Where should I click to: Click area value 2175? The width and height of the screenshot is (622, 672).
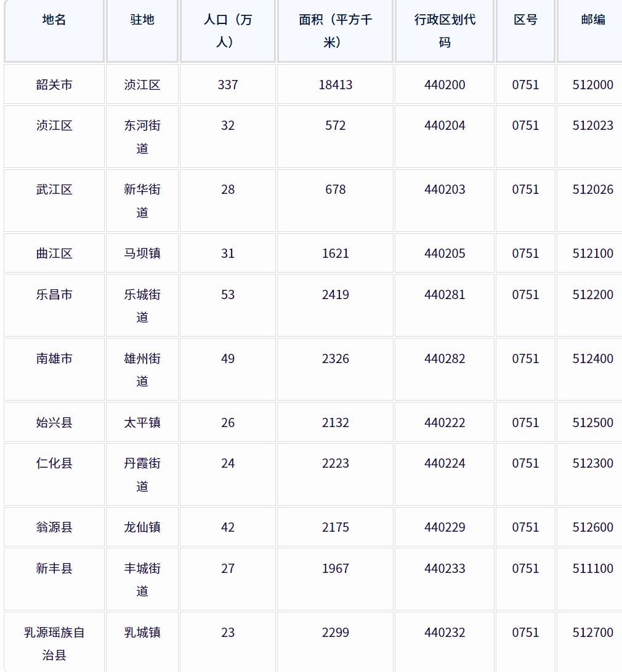[336, 527]
